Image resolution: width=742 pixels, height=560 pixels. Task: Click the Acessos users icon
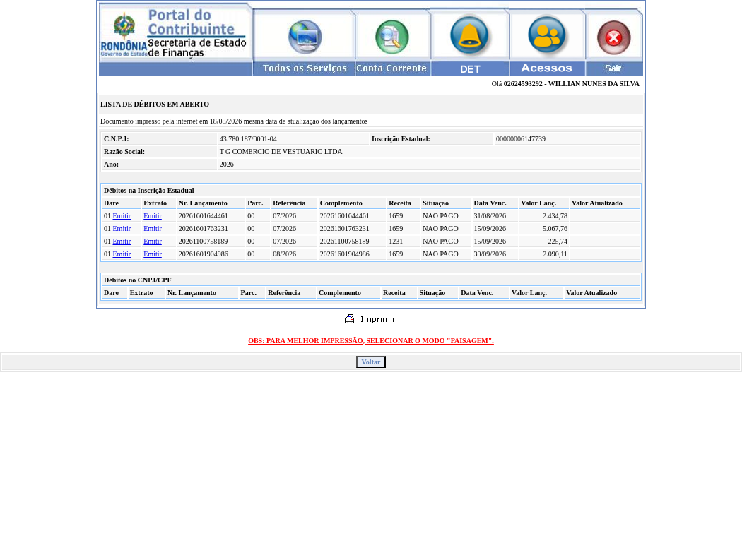[x=546, y=35]
